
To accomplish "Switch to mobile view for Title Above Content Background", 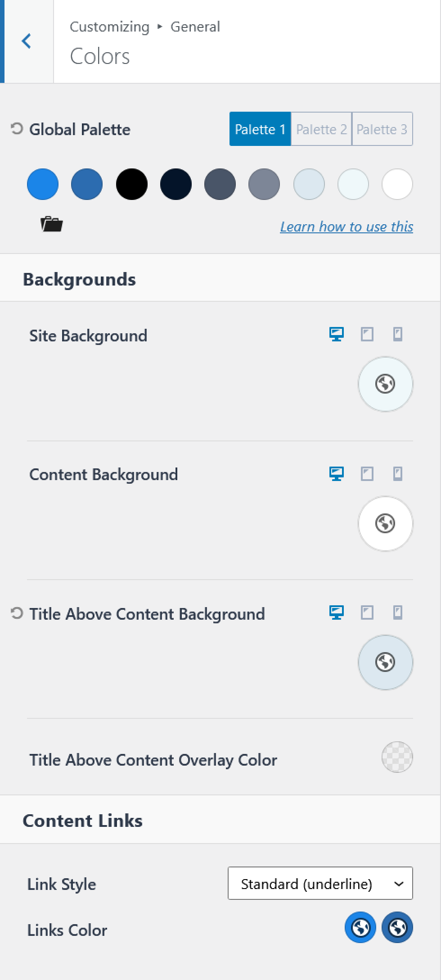I will point(398,612).
